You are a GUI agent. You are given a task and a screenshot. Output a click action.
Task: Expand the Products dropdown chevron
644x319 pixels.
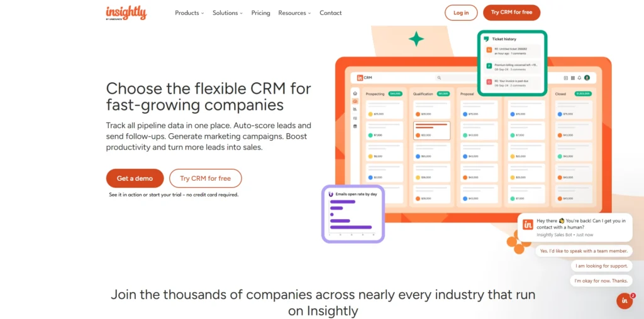[203, 13]
